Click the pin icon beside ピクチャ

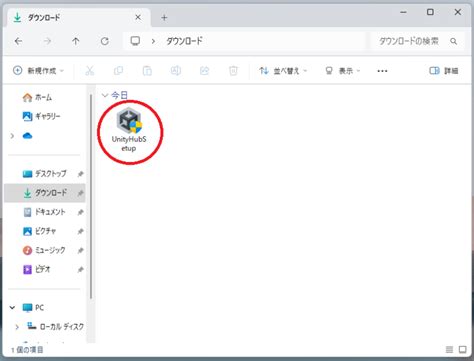click(80, 231)
